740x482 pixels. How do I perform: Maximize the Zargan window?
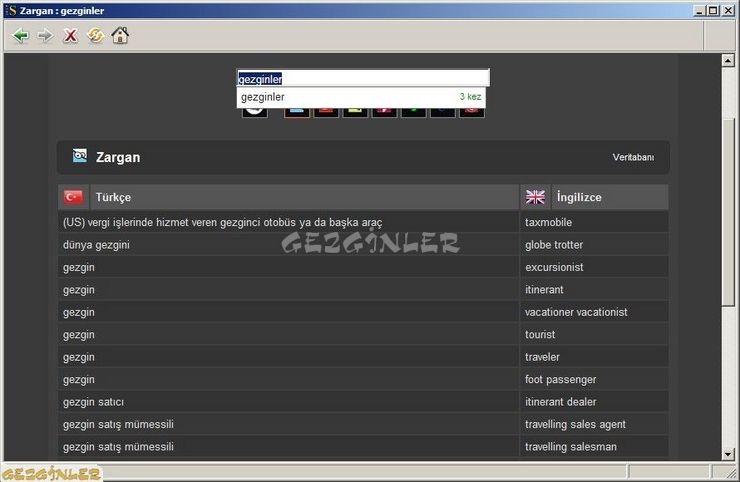point(713,10)
